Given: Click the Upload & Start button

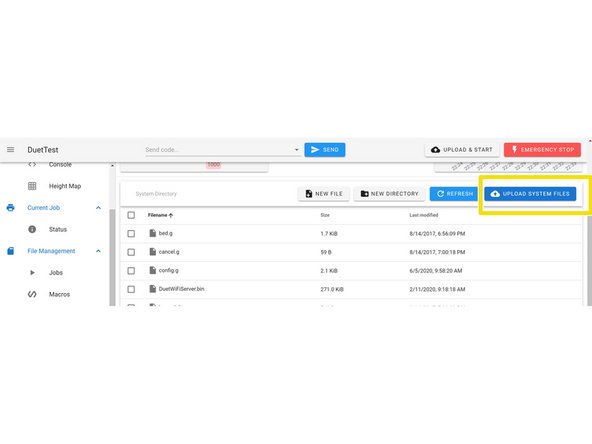Looking at the screenshot, I should click(x=462, y=150).
